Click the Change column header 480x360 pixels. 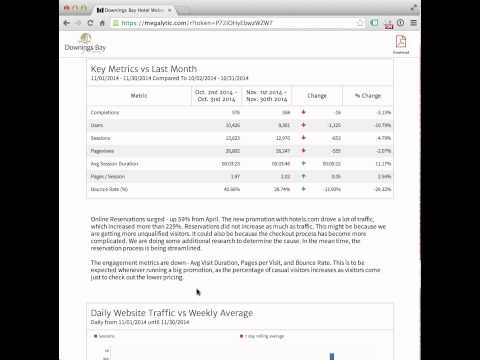pyautogui.click(x=317, y=96)
